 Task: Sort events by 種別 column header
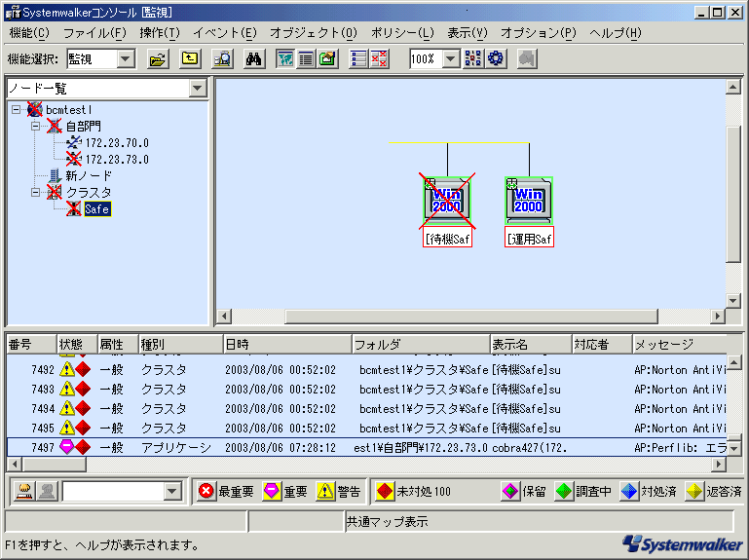click(x=180, y=344)
